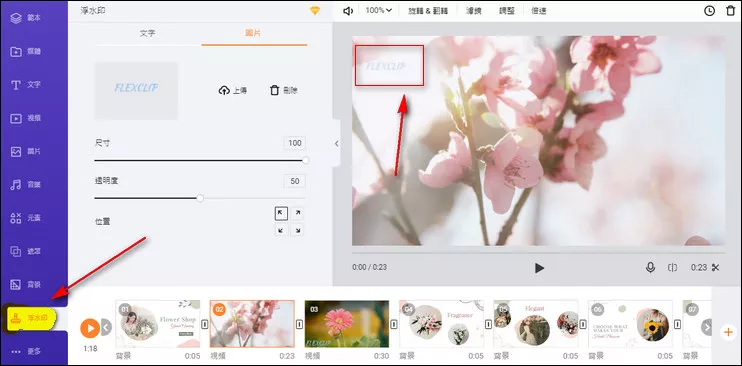
Task: Click the split clip icon
Action: click(x=672, y=268)
